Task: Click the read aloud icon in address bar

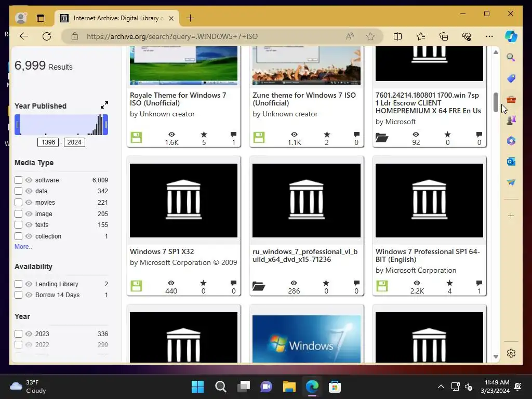Action: [350, 36]
